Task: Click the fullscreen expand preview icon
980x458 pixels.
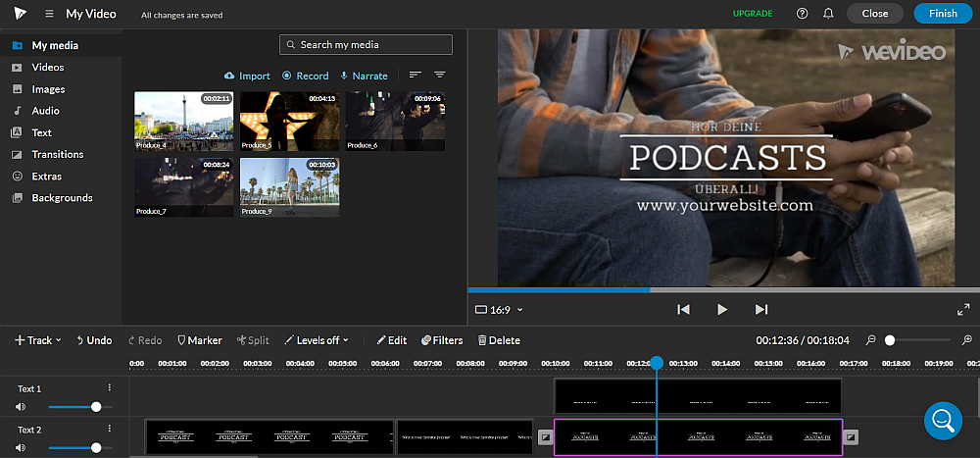Action: click(962, 310)
